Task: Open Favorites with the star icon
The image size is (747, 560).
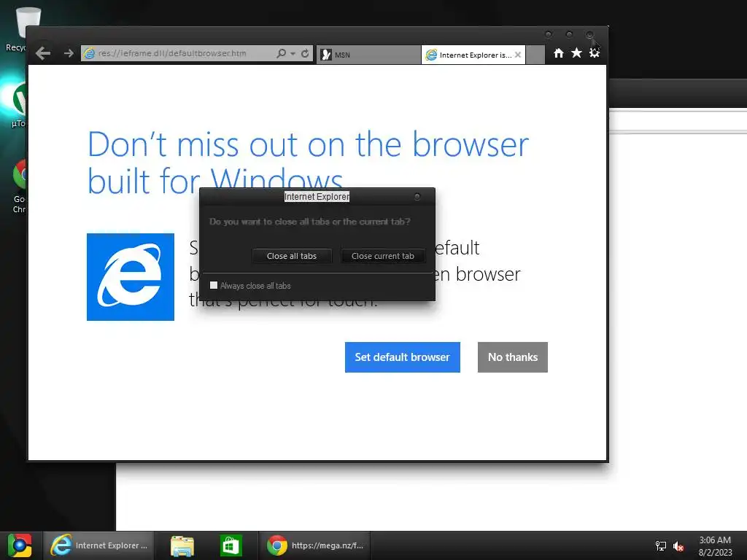Action: pyautogui.click(x=576, y=52)
